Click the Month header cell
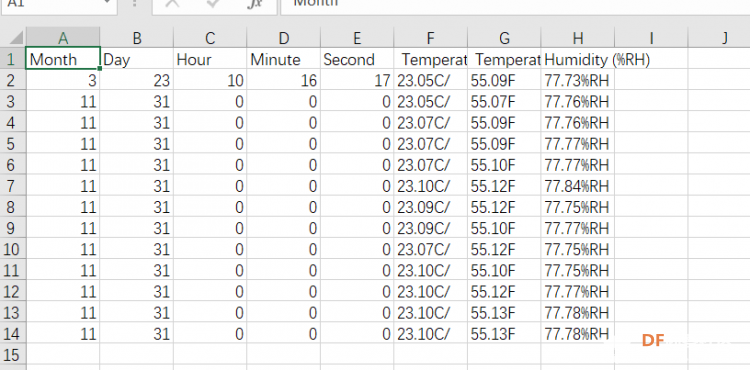This screenshot has width=750, height=370. click(x=63, y=59)
